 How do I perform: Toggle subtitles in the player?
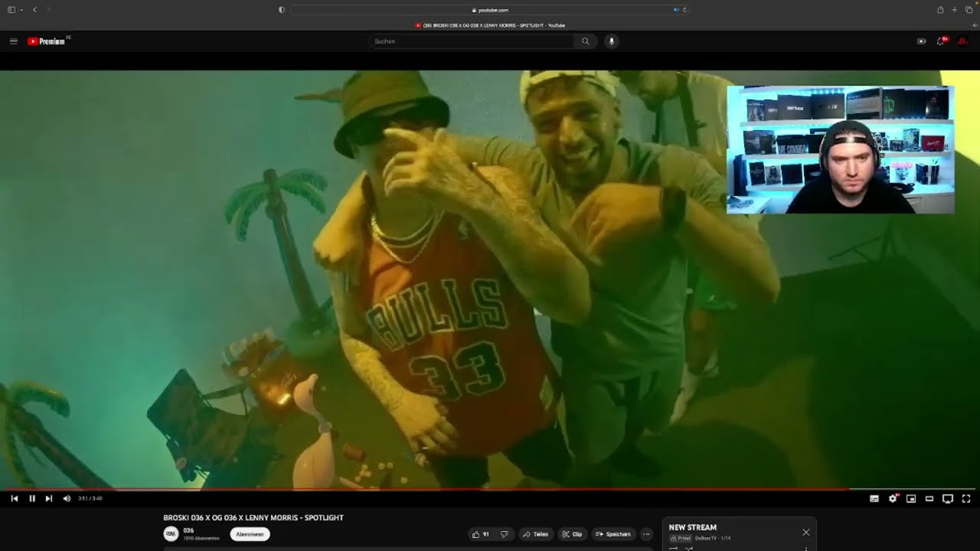click(x=874, y=498)
